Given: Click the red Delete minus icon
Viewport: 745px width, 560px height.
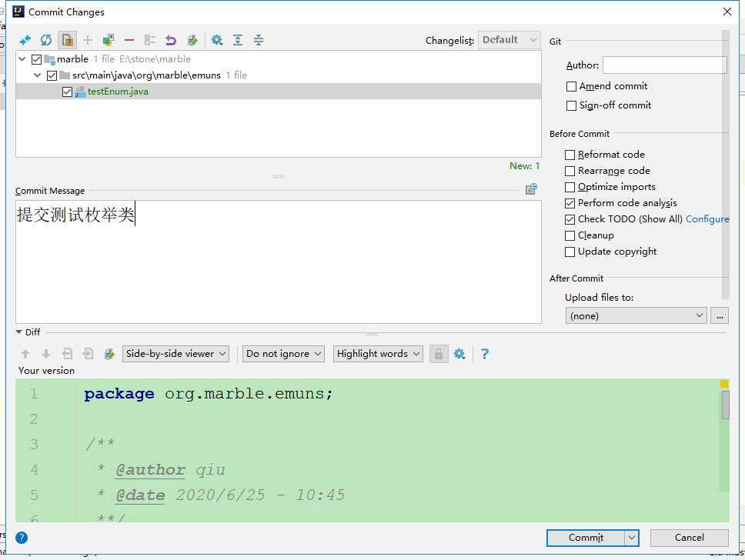Looking at the screenshot, I should tap(129, 40).
